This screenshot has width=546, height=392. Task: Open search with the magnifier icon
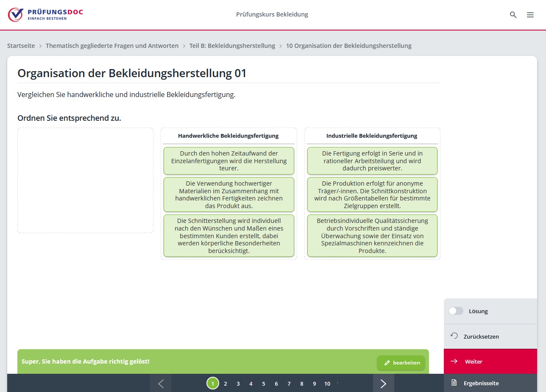(513, 15)
